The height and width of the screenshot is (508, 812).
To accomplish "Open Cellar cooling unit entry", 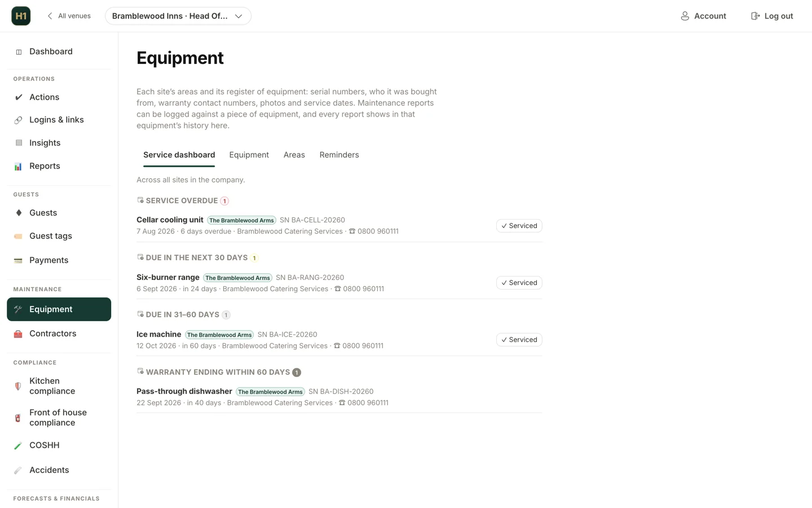I will pyautogui.click(x=170, y=220).
